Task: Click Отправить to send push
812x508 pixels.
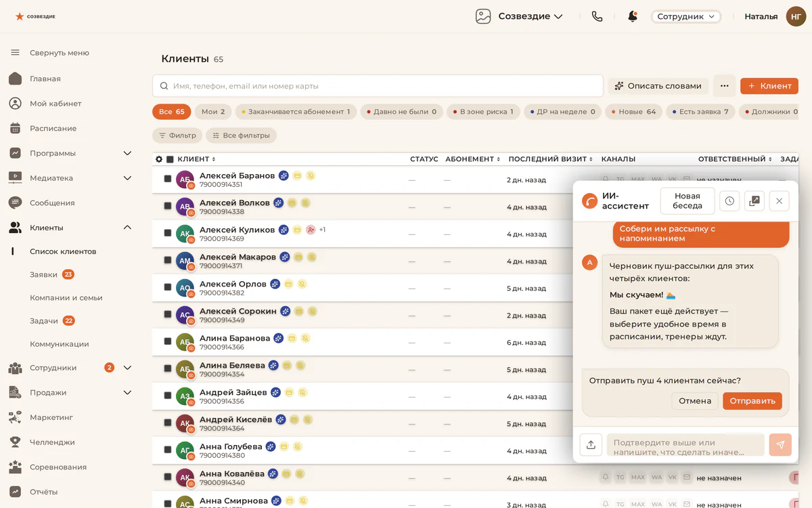Action: (x=752, y=401)
